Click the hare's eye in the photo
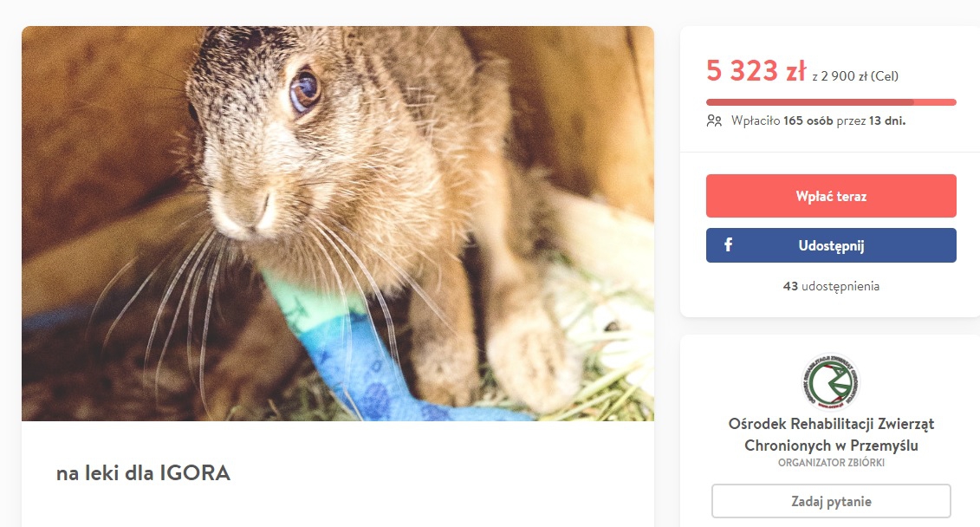Viewport: 980px width, 527px height. [303, 90]
